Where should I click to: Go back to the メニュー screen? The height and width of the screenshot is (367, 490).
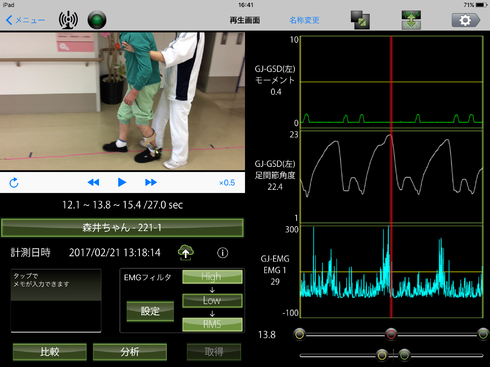click(25, 20)
